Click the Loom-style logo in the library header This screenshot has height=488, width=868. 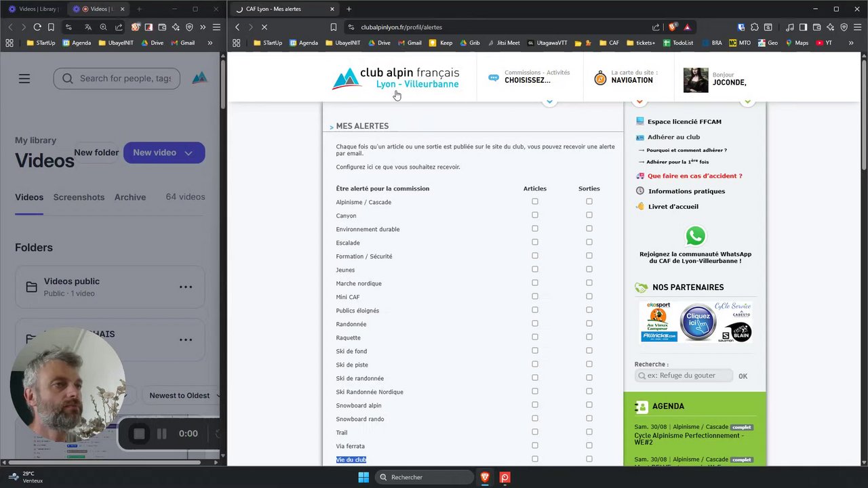[199, 78]
